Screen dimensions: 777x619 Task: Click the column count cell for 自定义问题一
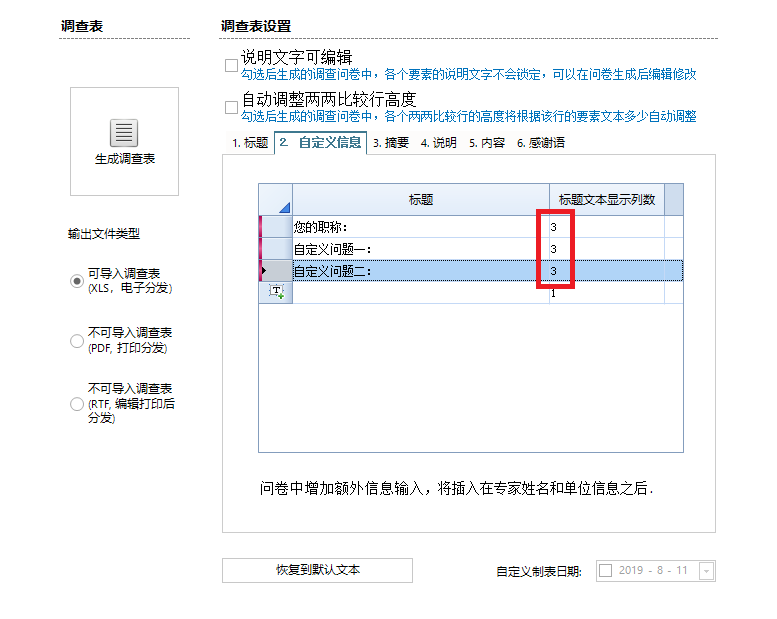click(x=606, y=248)
